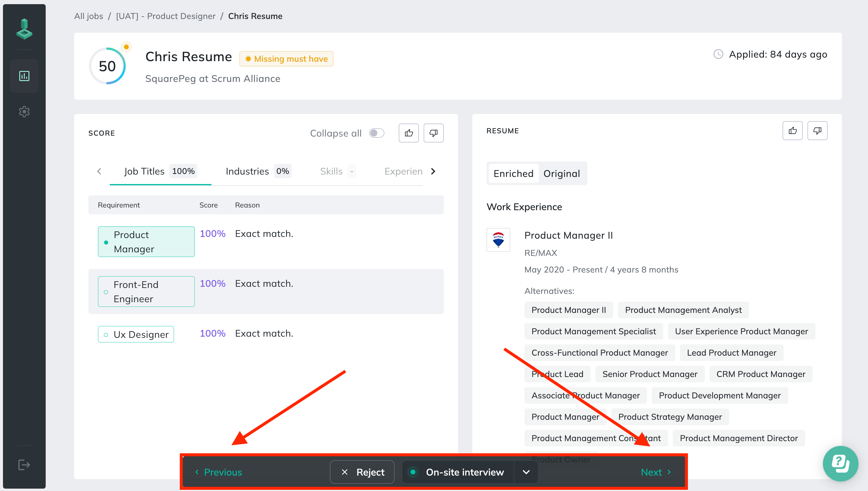Image resolution: width=868 pixels, height=491 pixels.
Task: Click the RE/MAX company logo
Action: (x=498, y=240)
